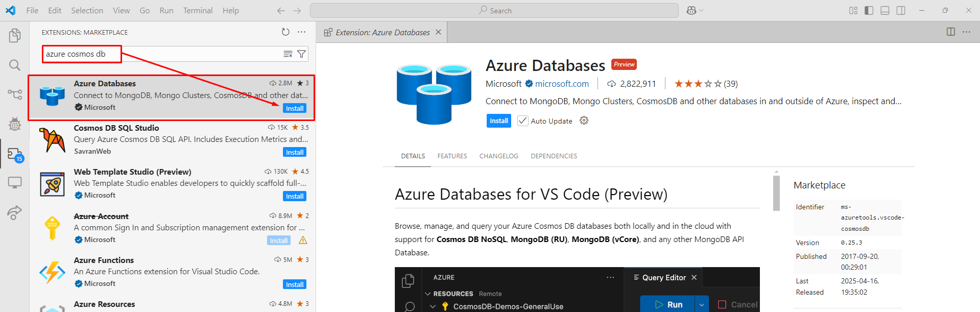This screenshot has height=312, width=980.
Task: Click the warning triangle beside Azure Account
Action: coord(303,241)
